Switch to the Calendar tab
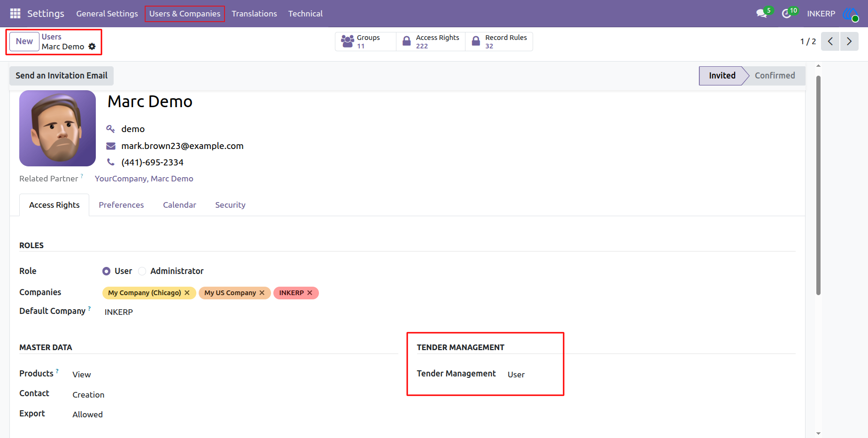This screenshot has height=438, width=868. (x=179, y=205)
